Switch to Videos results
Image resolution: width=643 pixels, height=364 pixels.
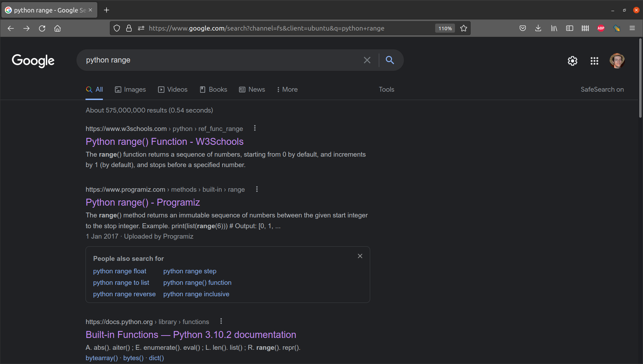pos(173,90)
